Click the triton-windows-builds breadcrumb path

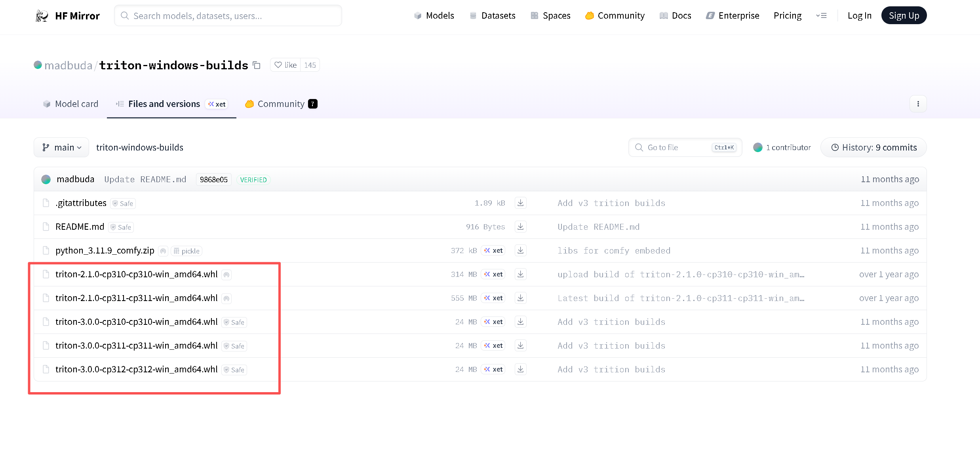[140, 147]
